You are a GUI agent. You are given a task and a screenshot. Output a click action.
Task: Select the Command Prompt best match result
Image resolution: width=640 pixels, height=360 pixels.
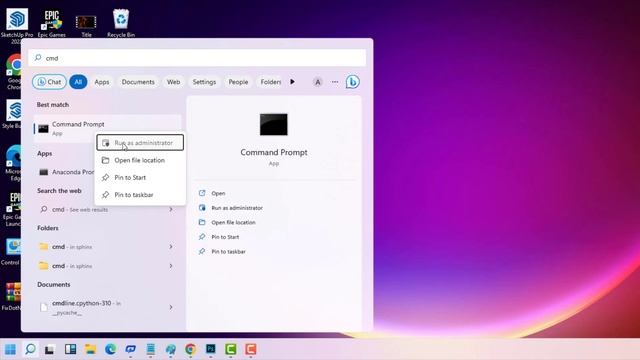107,128
